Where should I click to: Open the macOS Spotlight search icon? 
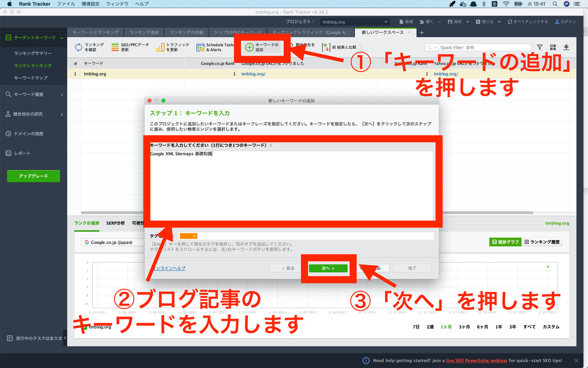(x=554, y=4)
